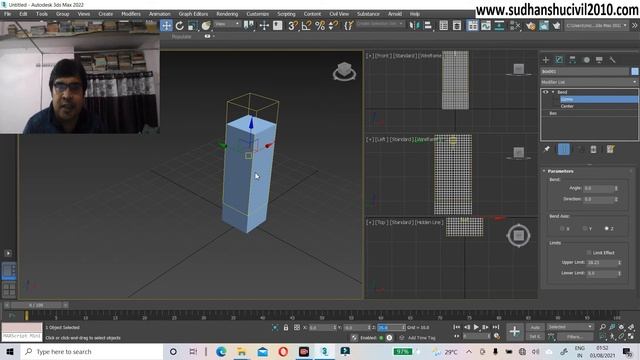Image resolution: width=640 pixels, height=360 pixels.
Task: Click Set Key button
Action: pos(535,337)
